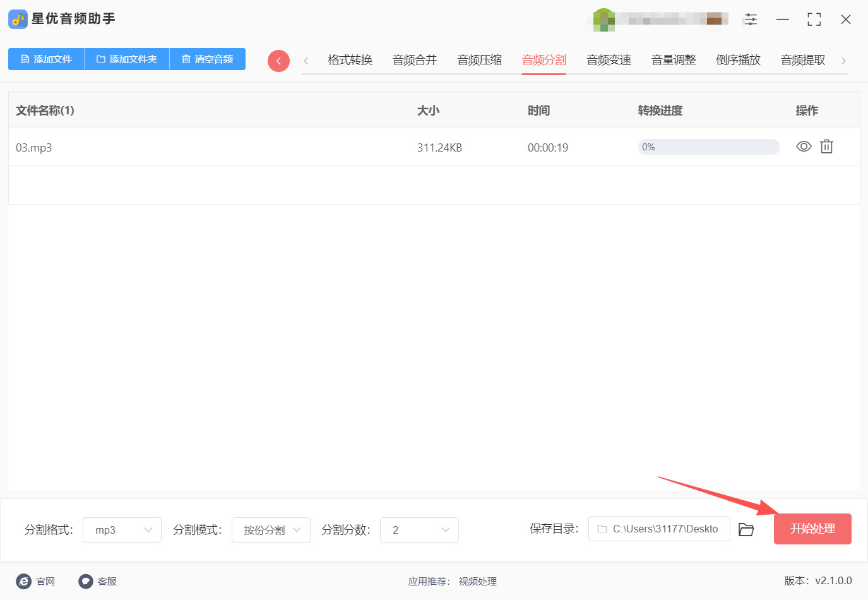This screenshot has height=600, width=868.
Task: Open the settings sliders icon top right
Action: tap(751, 19)
